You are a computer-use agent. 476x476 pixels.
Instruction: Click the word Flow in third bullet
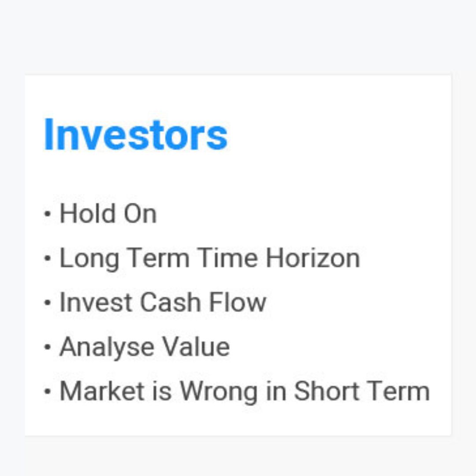click(238, 302)
